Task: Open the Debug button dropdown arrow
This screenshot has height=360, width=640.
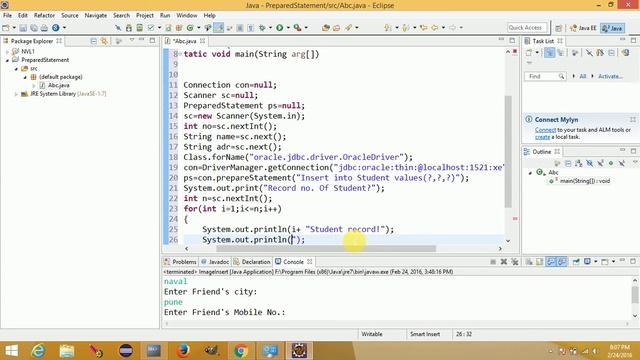Action: 270,28
